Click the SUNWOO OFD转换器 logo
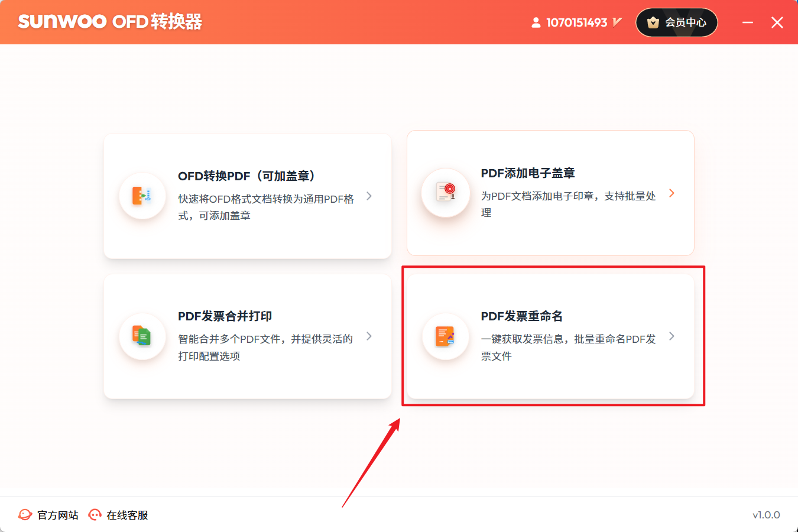 [110, 22]
